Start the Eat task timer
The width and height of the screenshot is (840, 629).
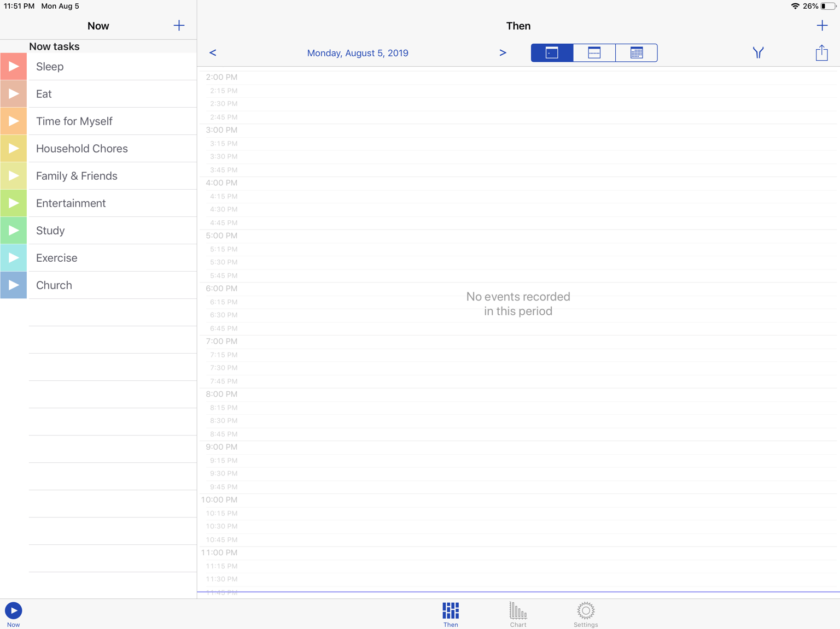[x=14, y=94]
